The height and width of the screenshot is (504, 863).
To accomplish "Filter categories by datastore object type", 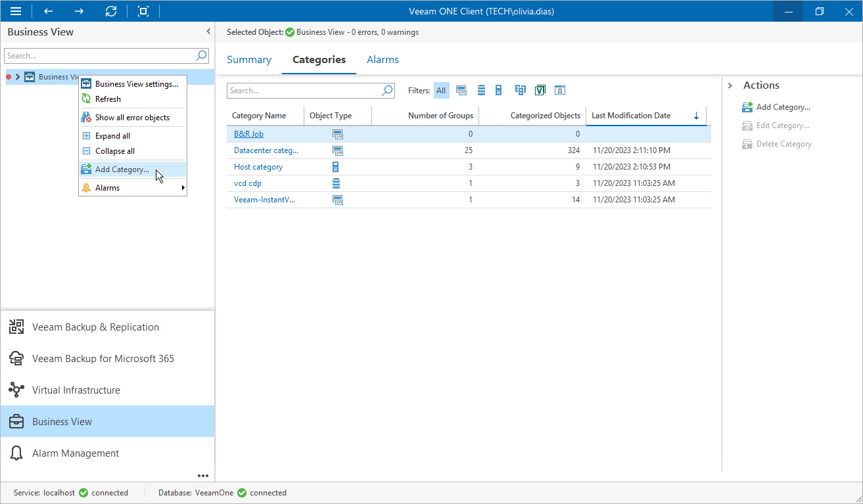I will click(x=481, y=90).
